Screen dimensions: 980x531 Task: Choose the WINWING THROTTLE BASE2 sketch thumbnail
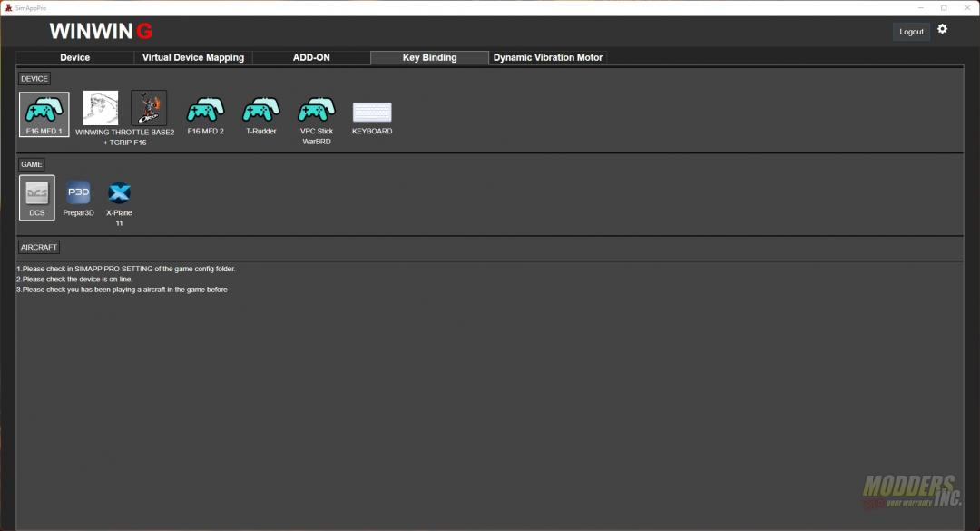point(101,108)
